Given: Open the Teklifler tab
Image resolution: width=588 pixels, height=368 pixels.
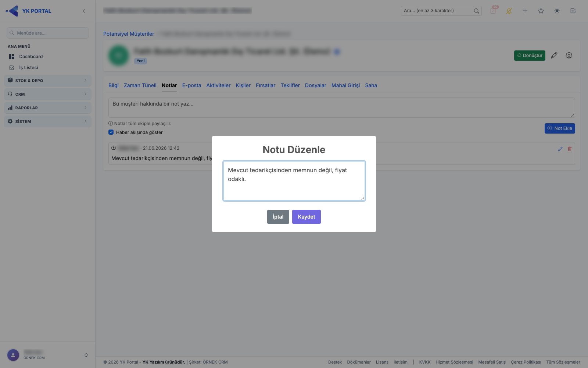Looking at the screenshot, I should tap(290, 85).
